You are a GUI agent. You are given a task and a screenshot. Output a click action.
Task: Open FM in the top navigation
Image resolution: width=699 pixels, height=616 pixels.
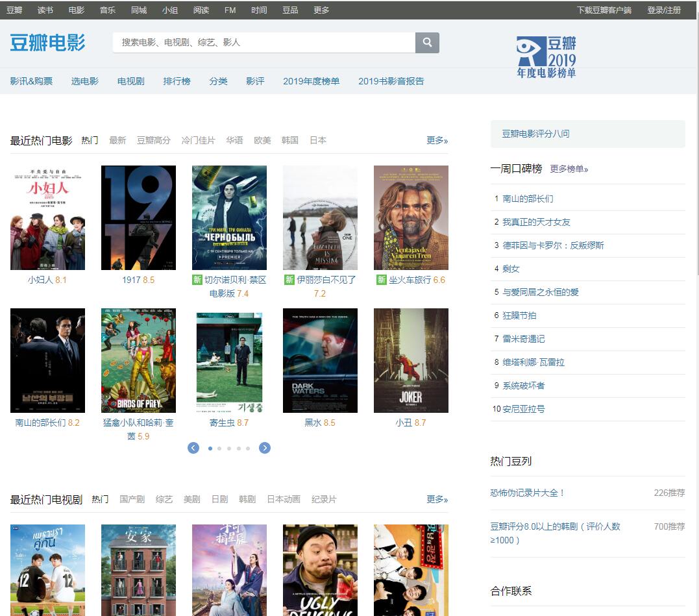pos(230,10)
